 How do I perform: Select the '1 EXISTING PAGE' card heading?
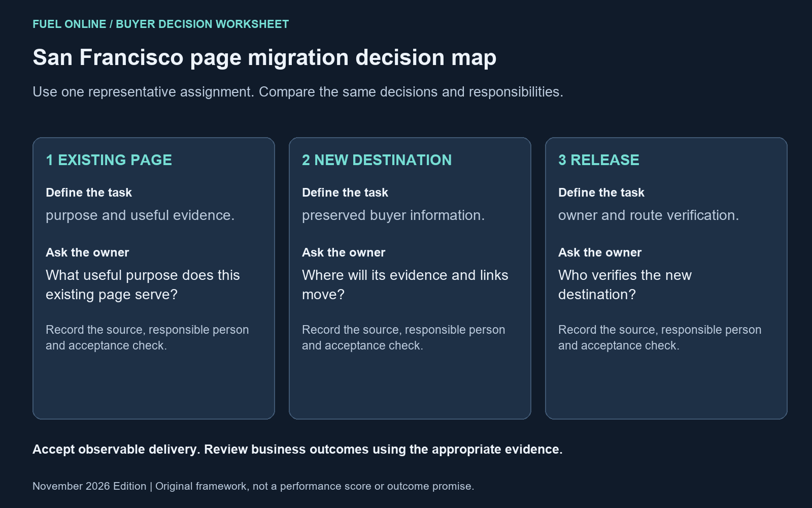click(x=109, y=160)
